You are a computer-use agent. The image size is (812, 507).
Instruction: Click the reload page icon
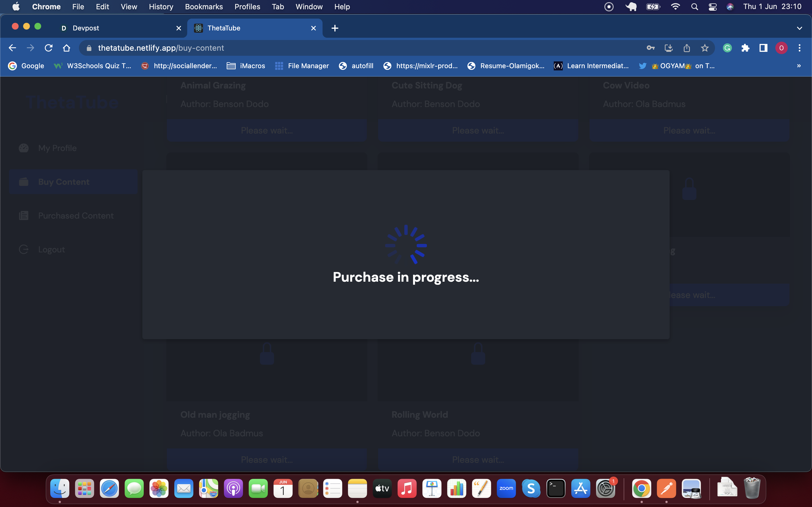(49, 48)
